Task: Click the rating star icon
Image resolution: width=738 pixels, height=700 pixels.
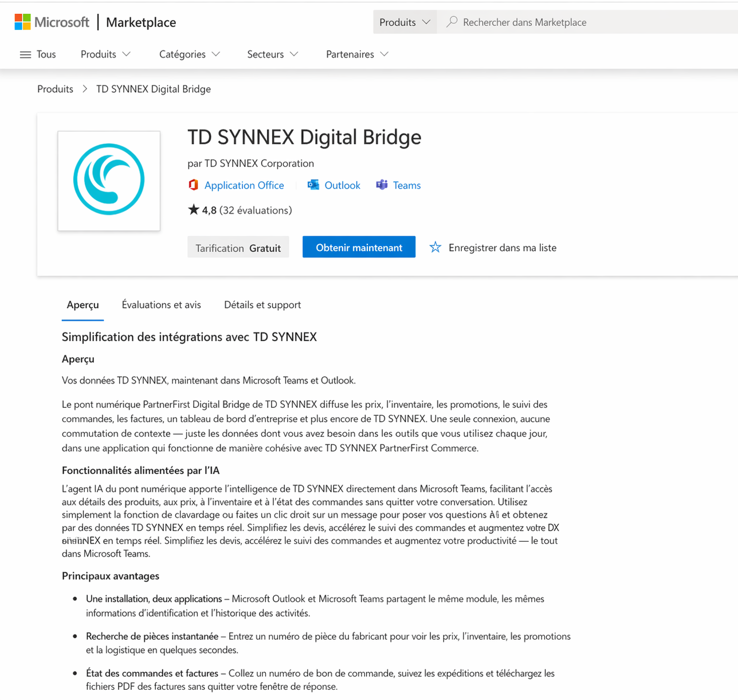Action: click(x=194, y=210)
